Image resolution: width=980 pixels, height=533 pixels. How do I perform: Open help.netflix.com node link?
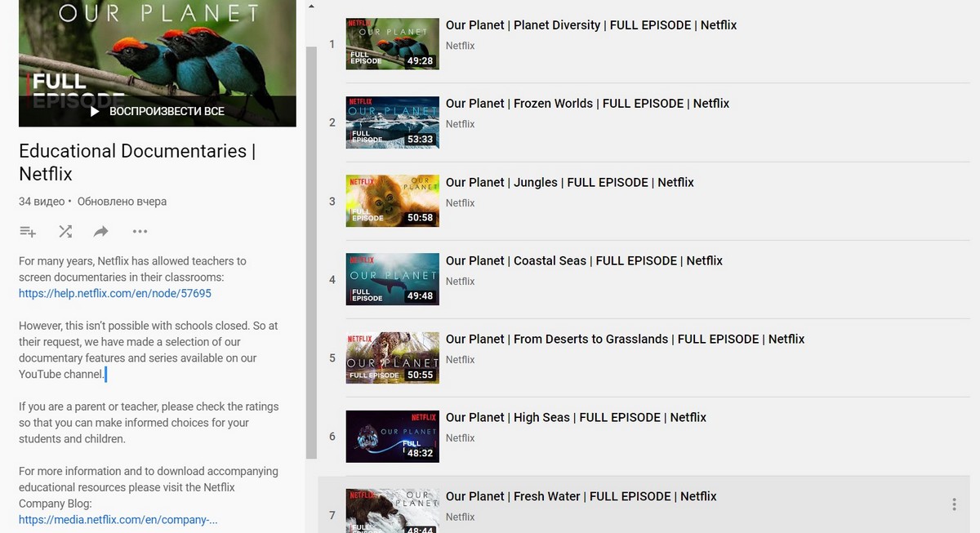115,293
